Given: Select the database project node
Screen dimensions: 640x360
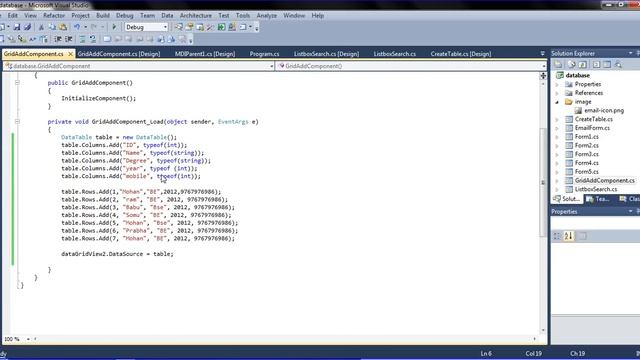Looking at the screenshot, I should pos(578,76).
